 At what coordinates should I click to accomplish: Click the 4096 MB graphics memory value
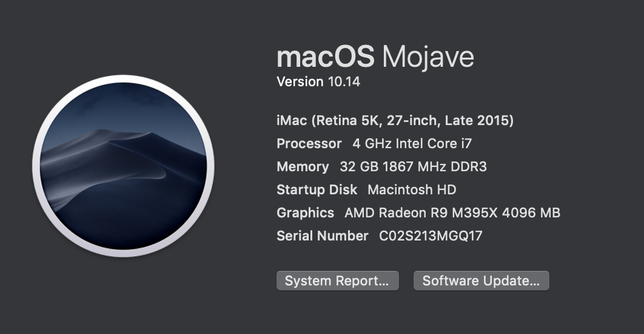point(531,213)
